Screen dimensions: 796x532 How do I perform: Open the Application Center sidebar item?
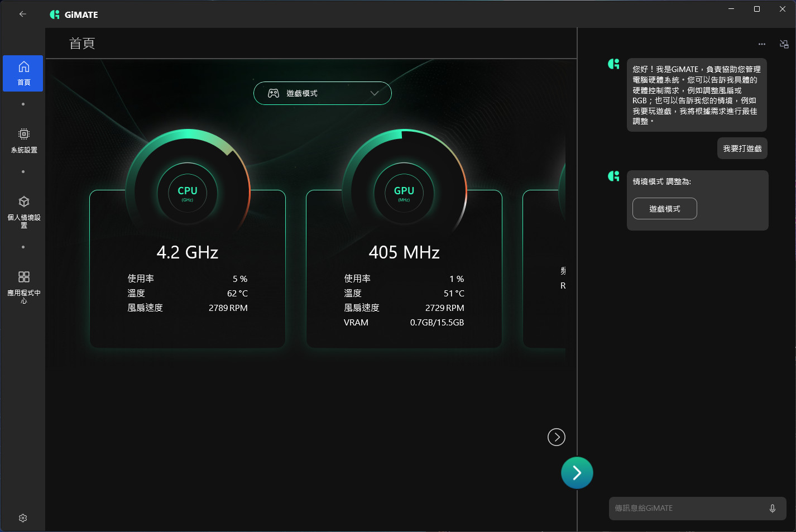(23, 286)
